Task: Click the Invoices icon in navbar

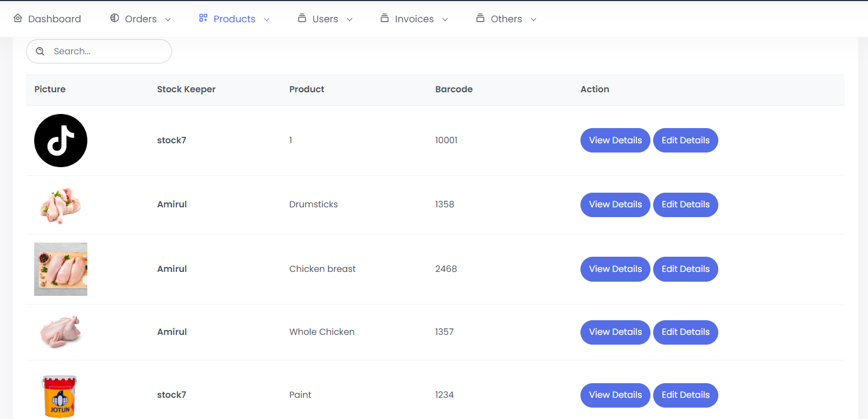Action: tap(385, 18)
